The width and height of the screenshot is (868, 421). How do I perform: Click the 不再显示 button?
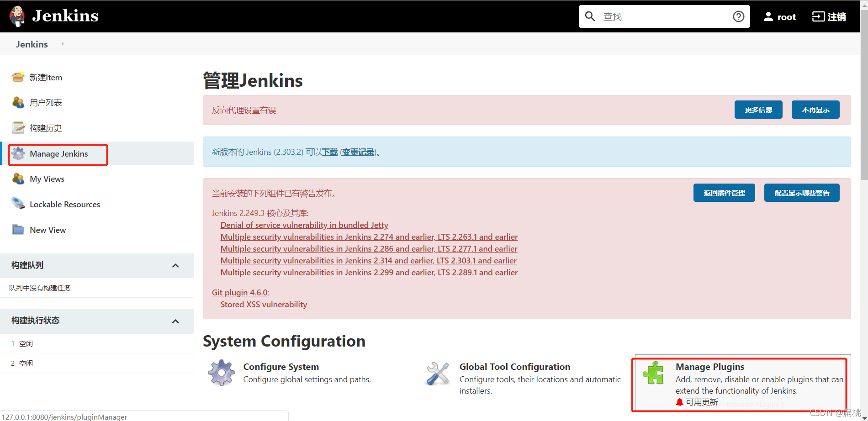[815, 110]
